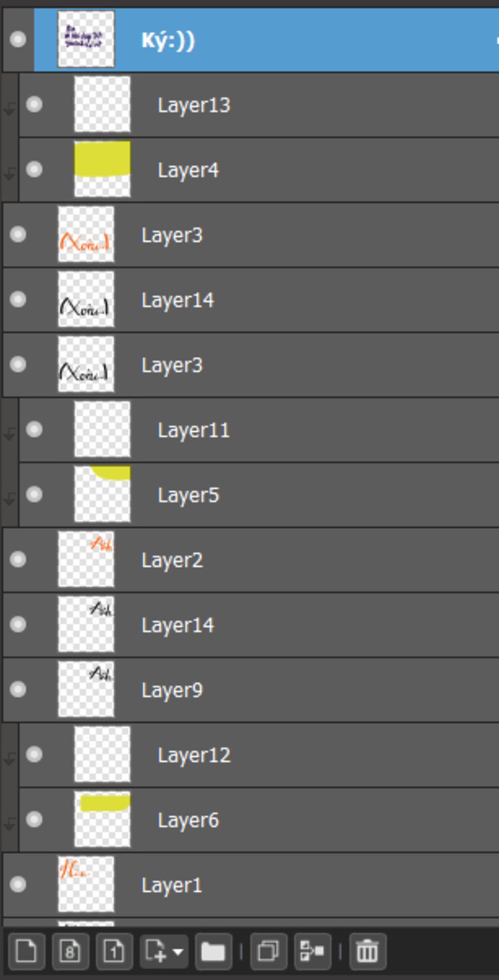The width and height of the screenshot is (499, 980).
Task: Hide Layer12 using its visibility dot
Action: [34, 754]
